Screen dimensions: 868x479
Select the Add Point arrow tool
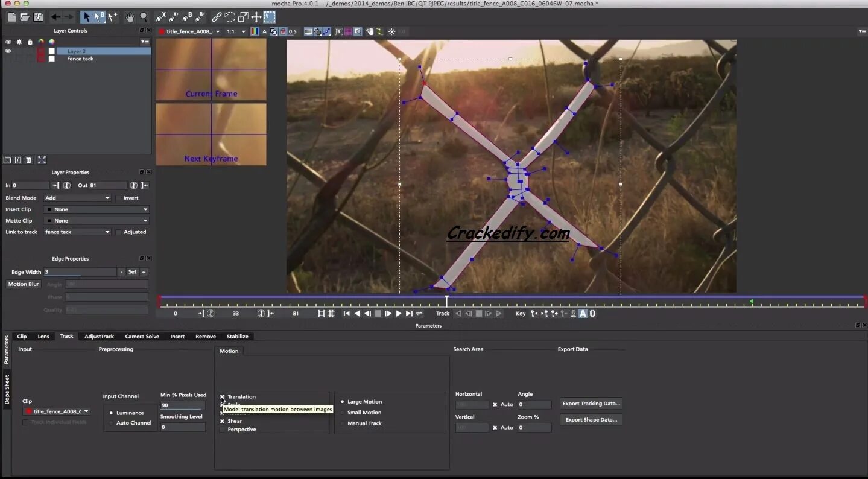pyautogui.click(x=113, y=17)
